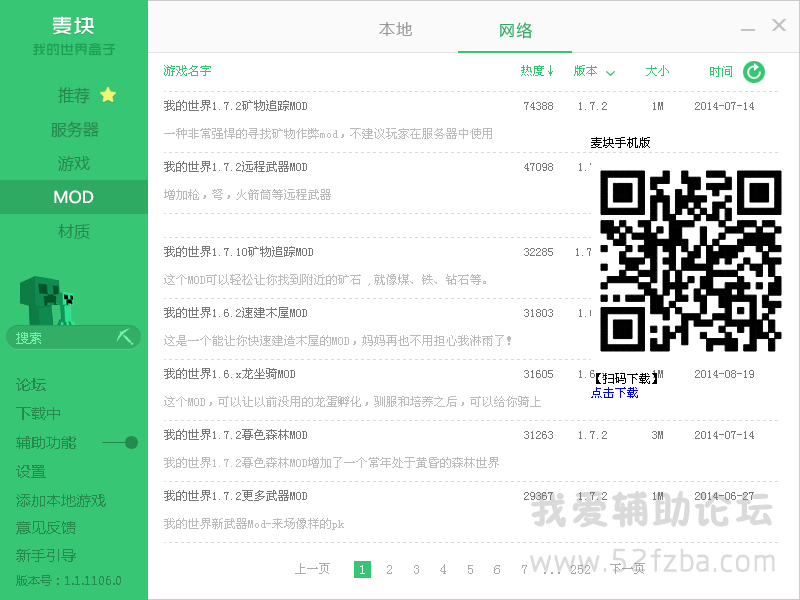Click the 搜索 input field
Image resolution: width=800 pixels, height=600 pixels.
pos(73,338)
